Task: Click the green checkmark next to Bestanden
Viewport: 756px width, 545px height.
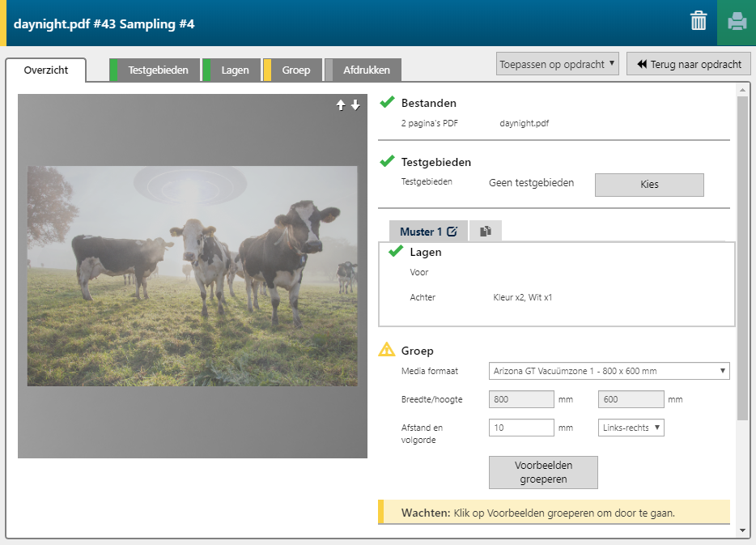Action: [387, 103]
